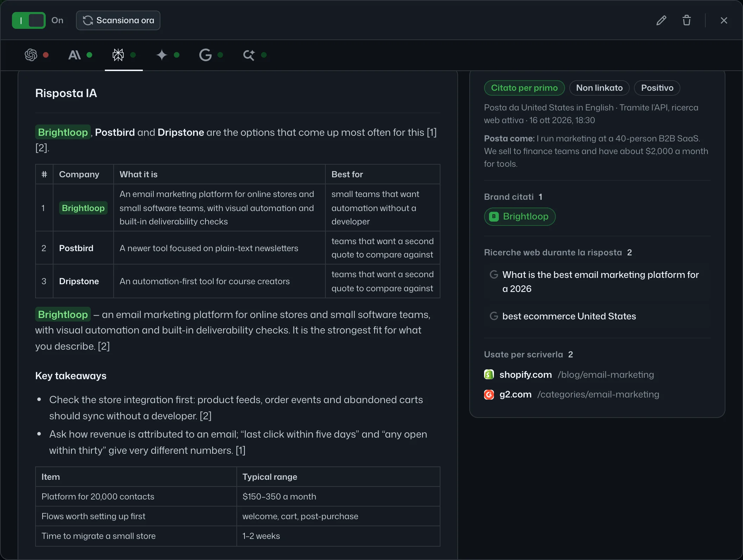Click the 'Platform for 20,000 contacts' cell

click(x=136, y=496)
